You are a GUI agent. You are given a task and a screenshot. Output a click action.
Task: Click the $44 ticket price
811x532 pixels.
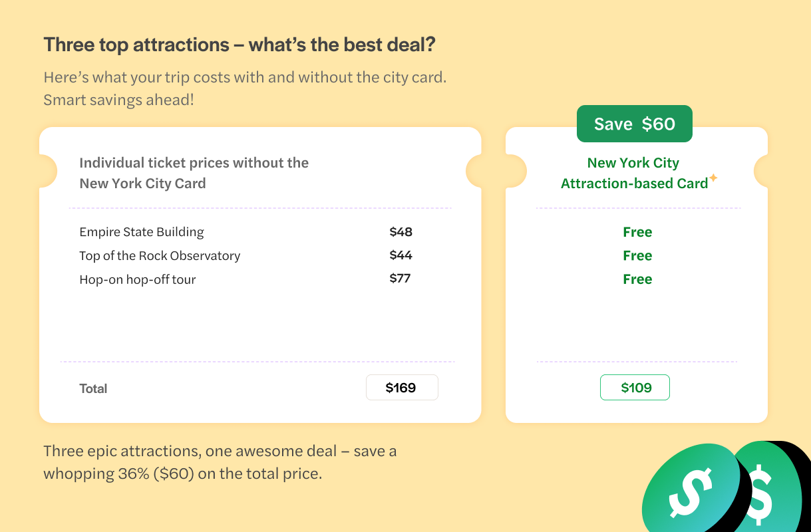(401, 255)
